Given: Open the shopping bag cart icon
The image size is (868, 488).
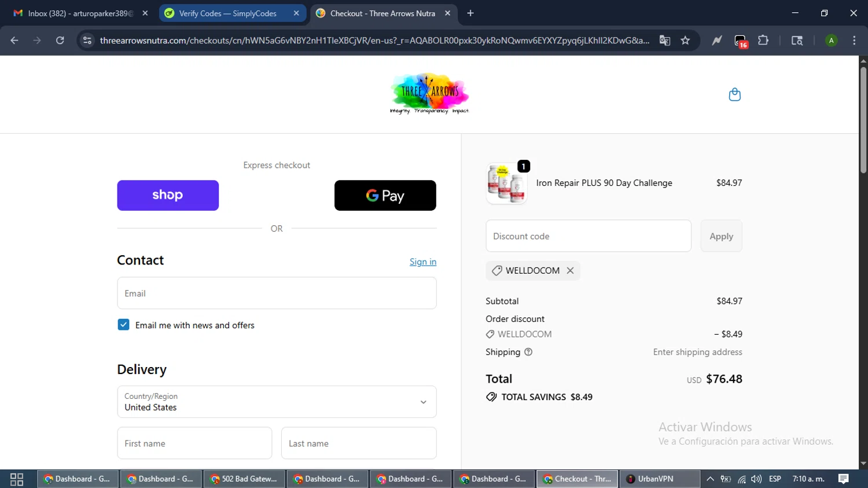Looking at the screenshot, I should [x=734, y=94].
